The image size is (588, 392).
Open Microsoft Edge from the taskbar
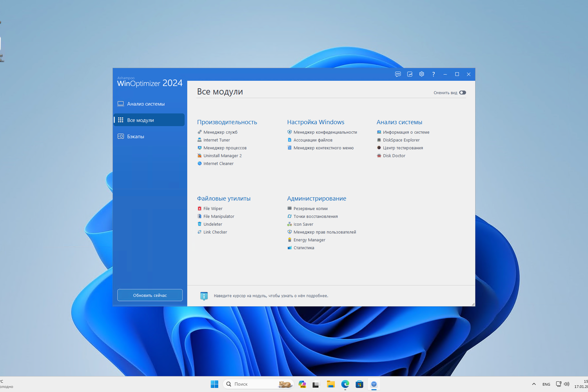(345, 384)
